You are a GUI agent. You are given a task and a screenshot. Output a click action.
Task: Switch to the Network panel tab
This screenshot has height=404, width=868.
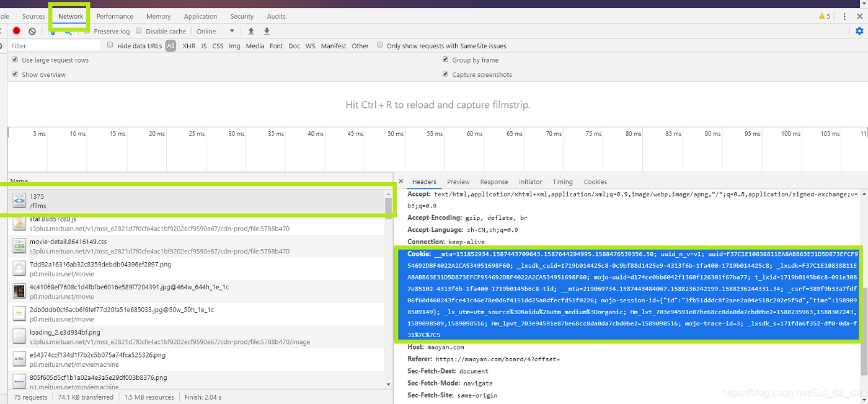[71, 16]
